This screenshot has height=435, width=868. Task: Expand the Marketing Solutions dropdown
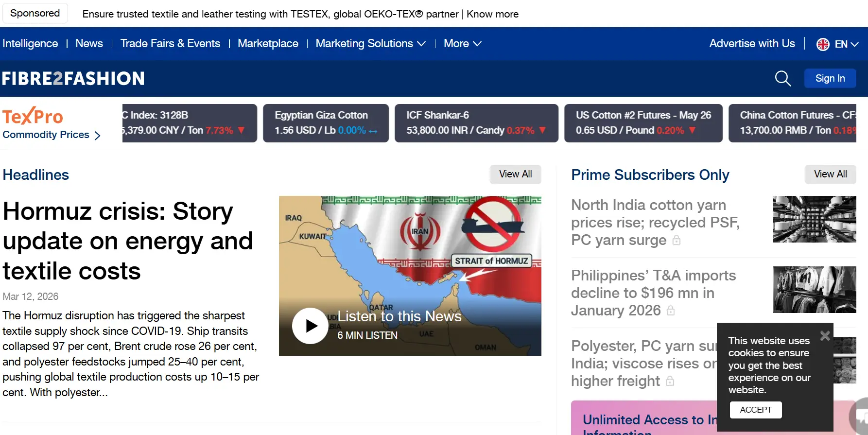370,43
